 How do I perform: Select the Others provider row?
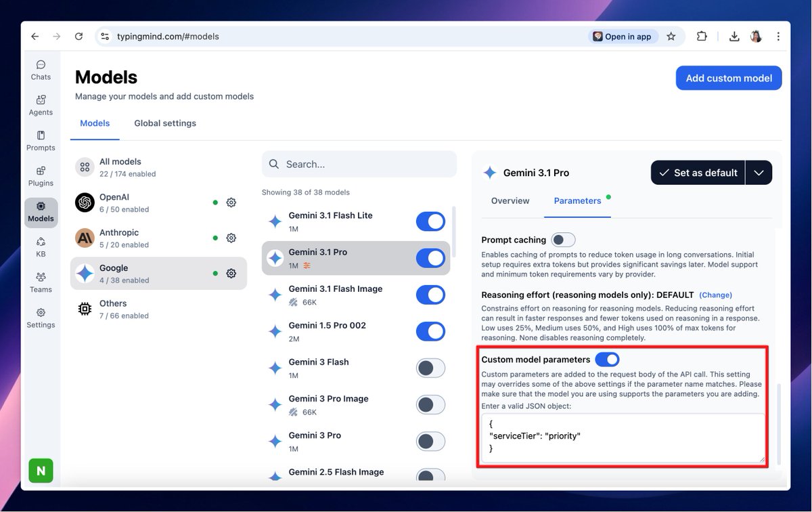158,309
